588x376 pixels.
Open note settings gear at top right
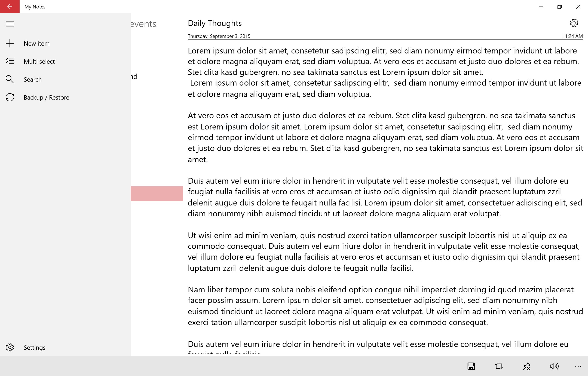coord(574,23)
